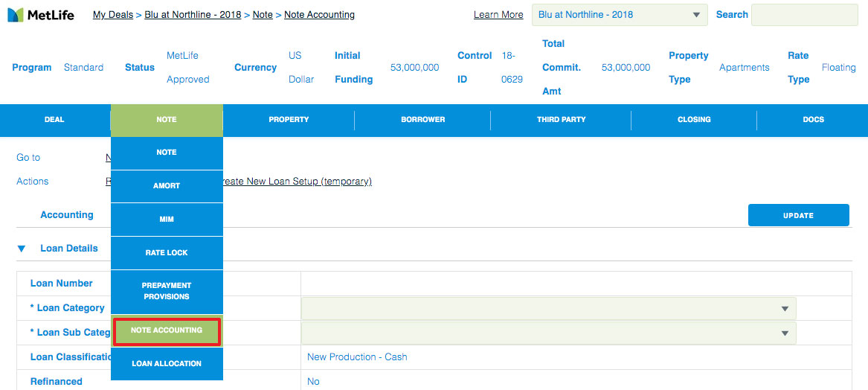Click the Standard program value
This screenshot has width=868, height=390.
(x=83, y=68)
